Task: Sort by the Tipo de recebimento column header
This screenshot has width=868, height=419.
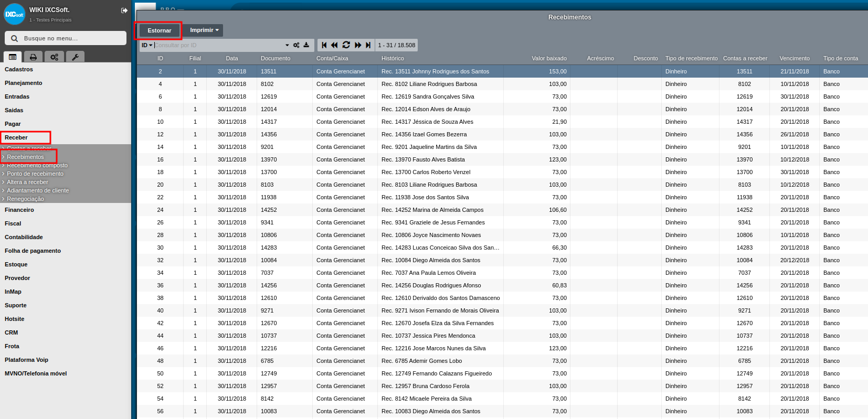Action: tap(691, 58)
